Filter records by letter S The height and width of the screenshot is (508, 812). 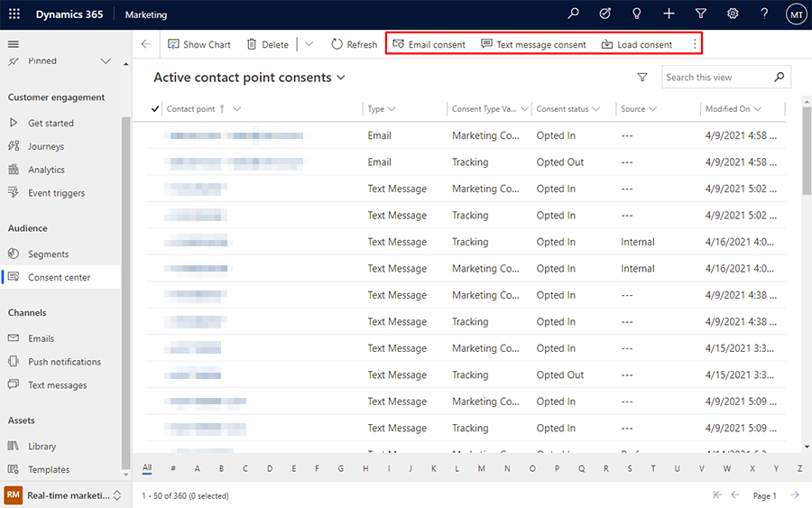point(630,468)
